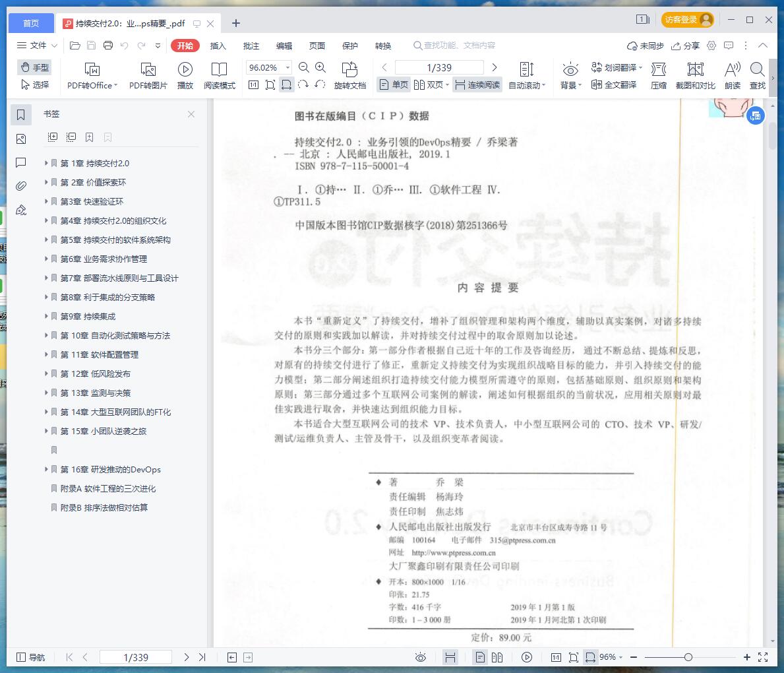Screen dimensions: 784x673
Task: Jump to first page in status bar
Action: [69, 657]
